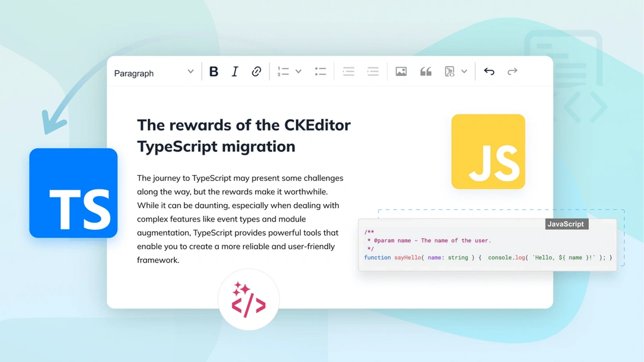Place cursor in the body paragraph text
The image size is (644, 362).
[x=239, y=219]
